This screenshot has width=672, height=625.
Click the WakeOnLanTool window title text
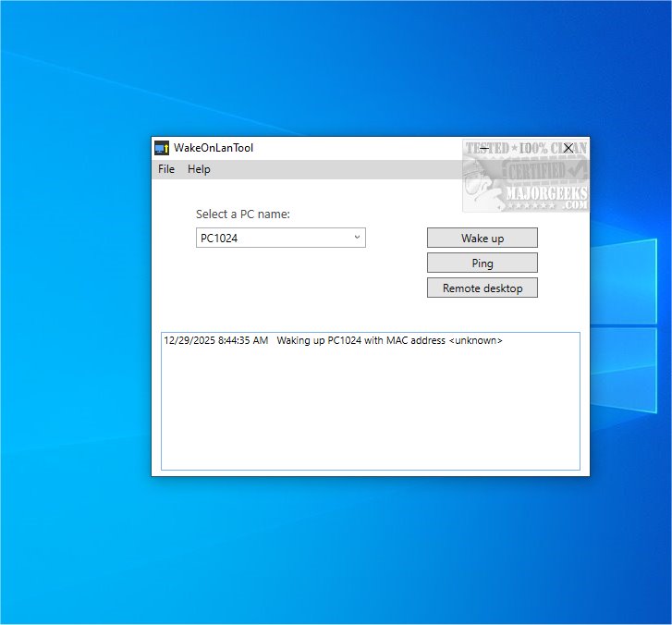click(x=214, y=148)
